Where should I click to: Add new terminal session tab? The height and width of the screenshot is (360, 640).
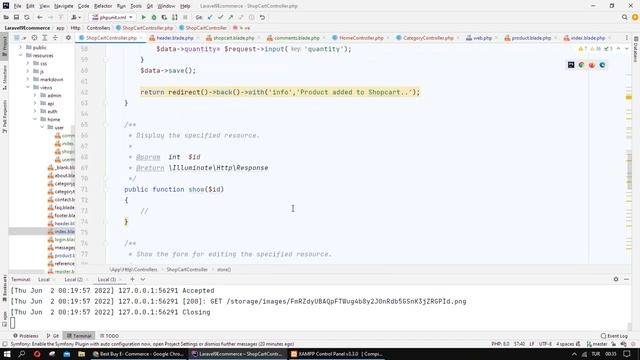[x=132, y=279]
